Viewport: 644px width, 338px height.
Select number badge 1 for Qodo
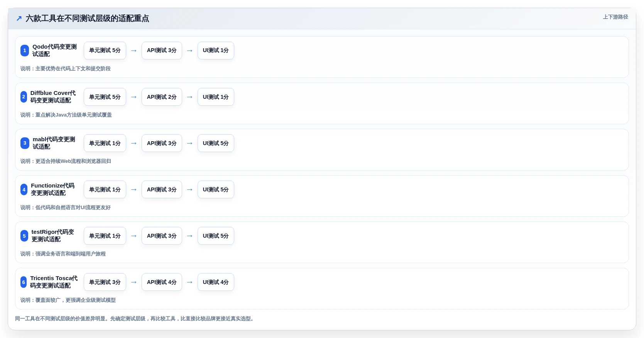tap(25, 51)
